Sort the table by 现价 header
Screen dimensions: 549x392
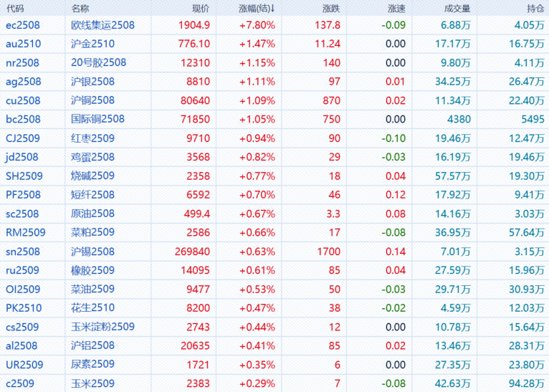pos(201,9)
